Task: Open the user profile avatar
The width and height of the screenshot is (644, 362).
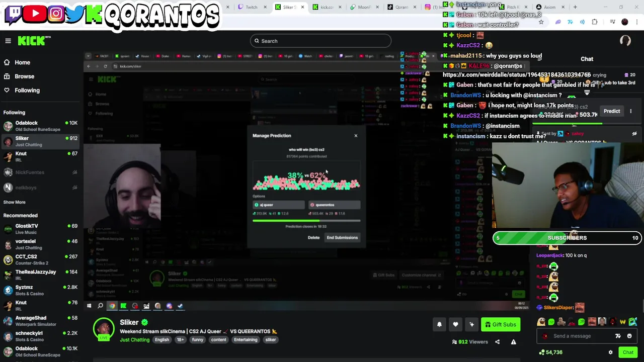Action: coord(625,41)
